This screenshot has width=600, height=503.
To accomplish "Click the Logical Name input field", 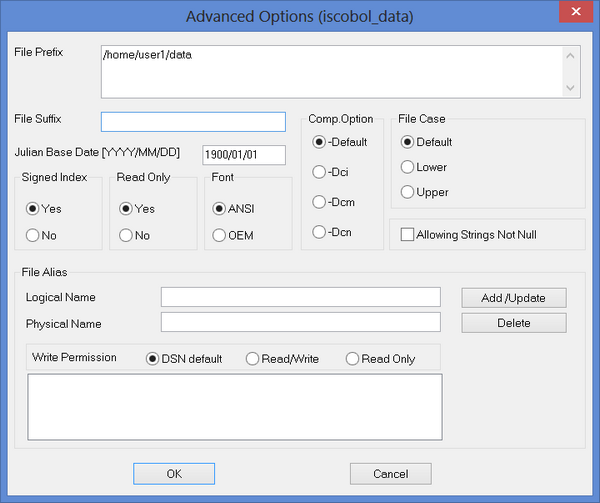I will [300, 297].
